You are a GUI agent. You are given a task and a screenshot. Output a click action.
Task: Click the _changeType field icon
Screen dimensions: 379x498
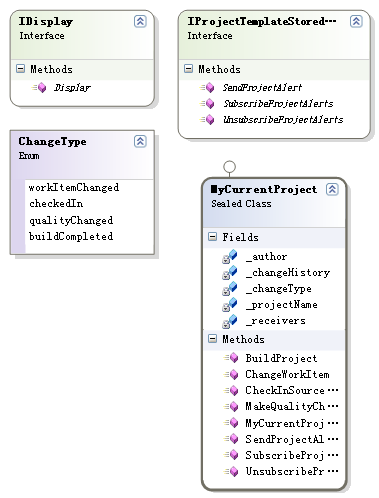click(x=230, y=289)
